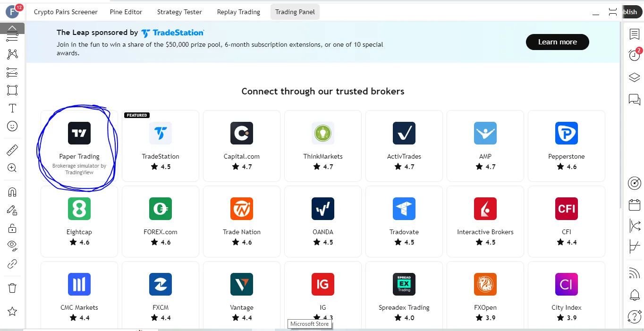Click the TradeStation logo in banner
The image size is (644, 331).
173,33
